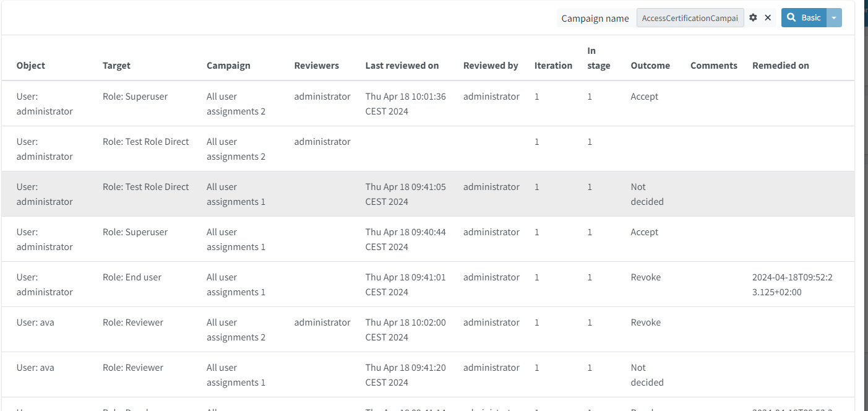Screen dimensions: 868x411
Task: Click the Reviewers column header
Action: [317, 66]
